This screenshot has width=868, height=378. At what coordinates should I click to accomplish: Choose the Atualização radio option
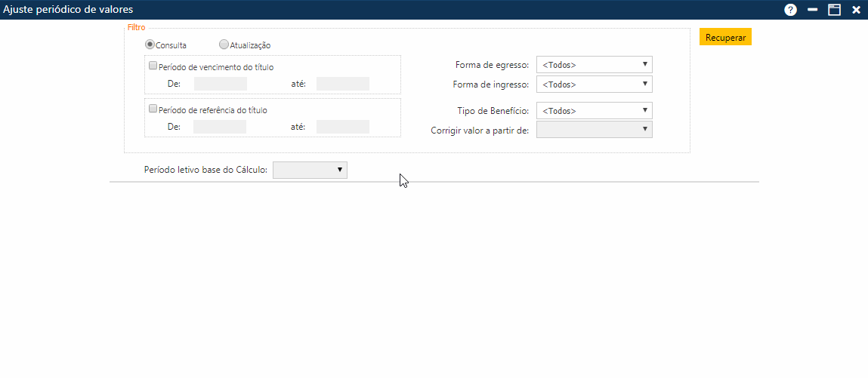(x=224, y=45)
